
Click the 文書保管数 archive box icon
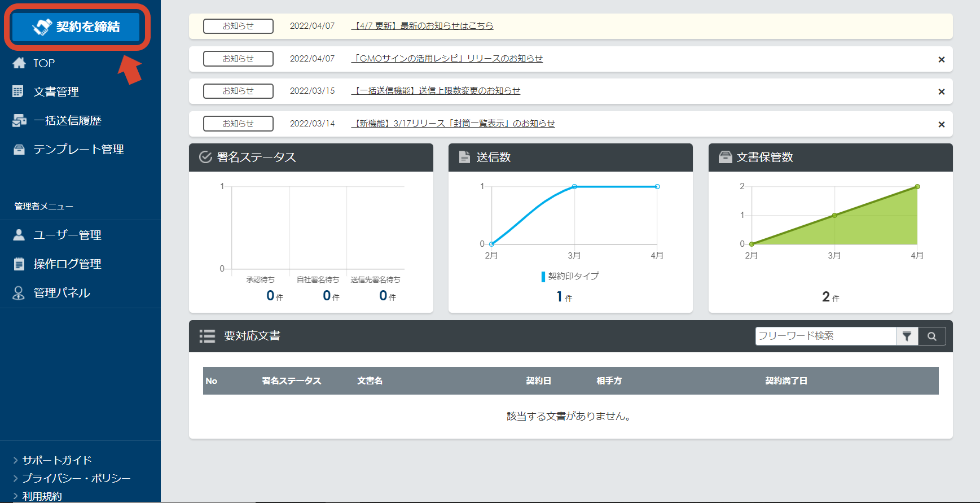coord(726,157)
